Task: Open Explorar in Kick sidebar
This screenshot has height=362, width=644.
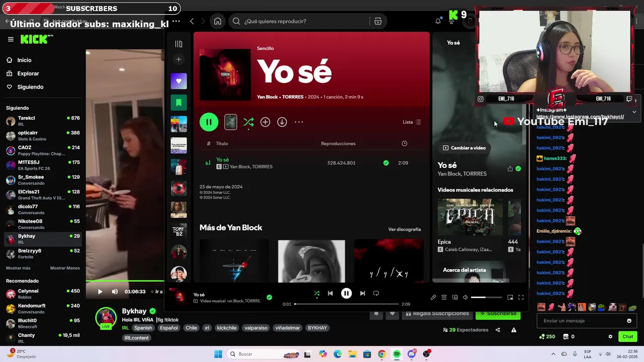Action: [x=28, y=73]
